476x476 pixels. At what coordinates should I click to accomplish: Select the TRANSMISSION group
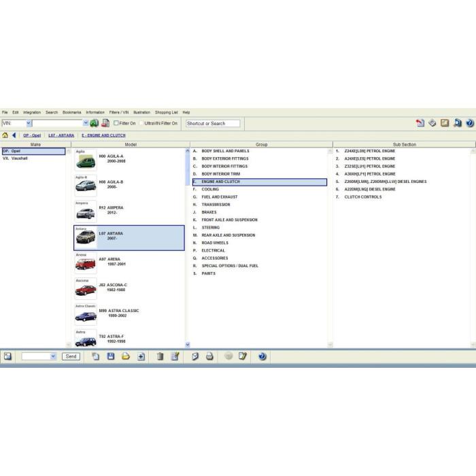pyautogui.click(x=216, y=205)
